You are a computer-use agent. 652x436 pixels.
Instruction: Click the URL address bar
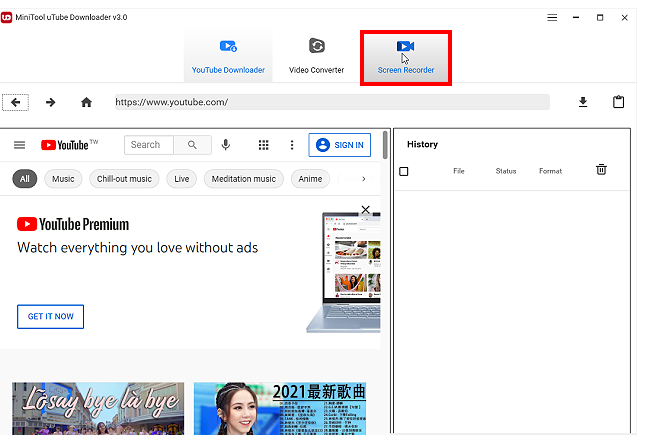(332, 102)
